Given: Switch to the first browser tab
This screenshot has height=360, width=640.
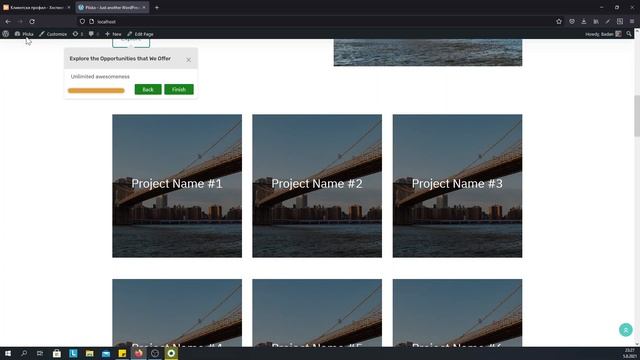Looking at the screenshot, I should pyautogui.click(x=37, y=7).
